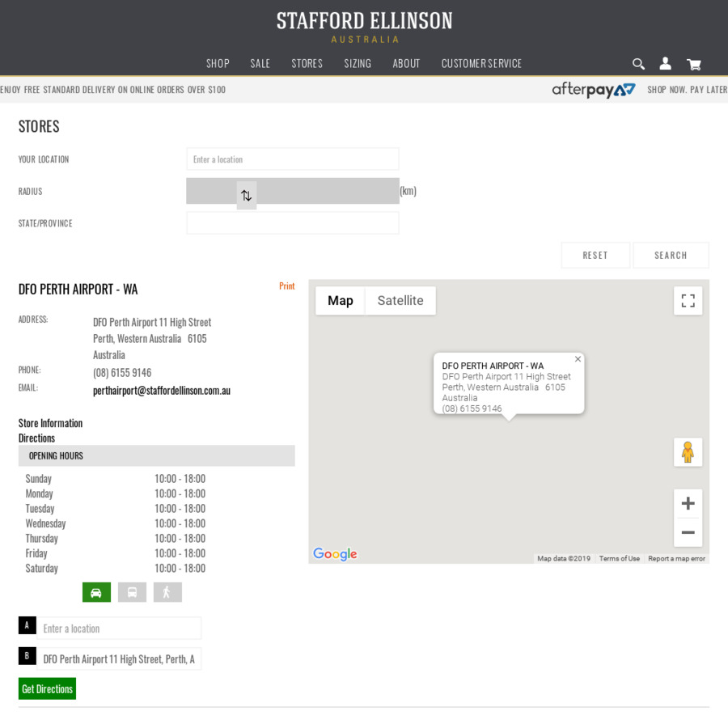Viewport: 728px width, 728px height.
Task: Open the State/Province field
Action: (x=293, y=223)
